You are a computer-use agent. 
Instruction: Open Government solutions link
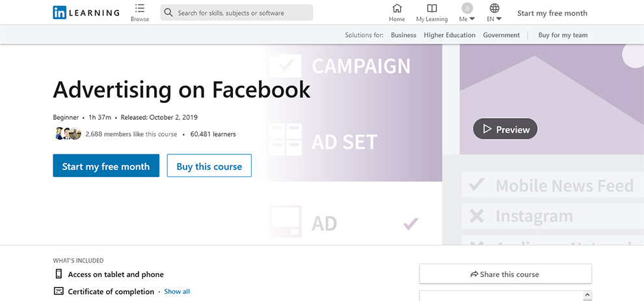tap(501, 35)
